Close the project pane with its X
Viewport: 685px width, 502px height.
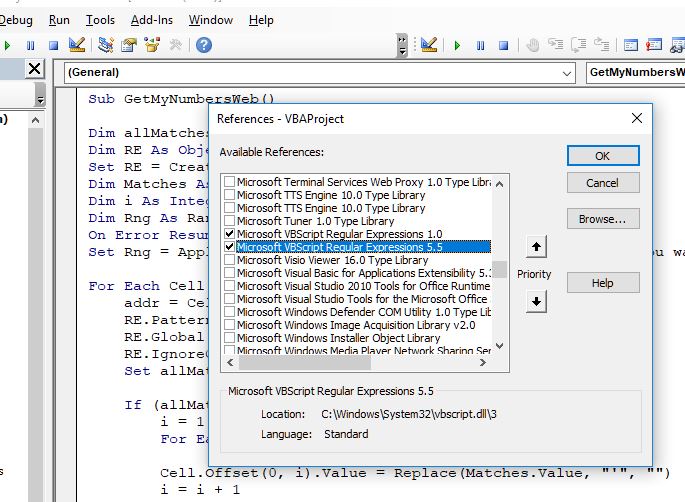click(x=35, y=69)
